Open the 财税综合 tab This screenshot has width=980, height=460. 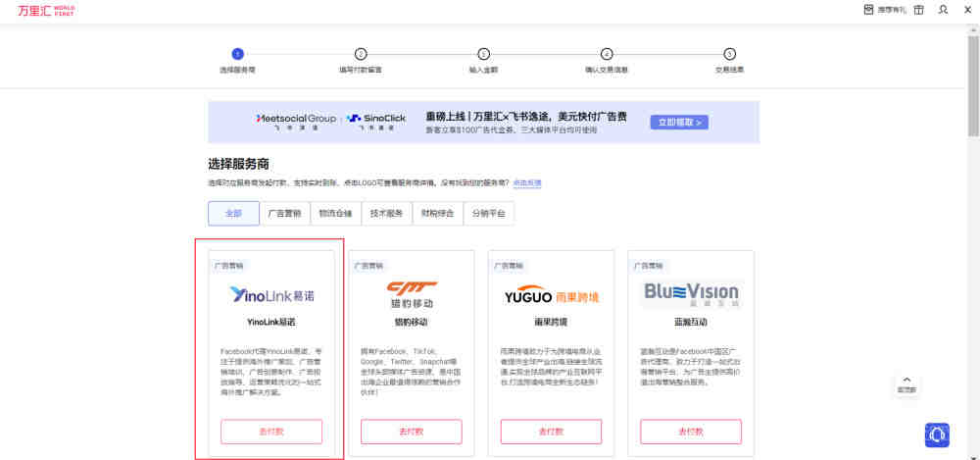[x=437, y=214]
